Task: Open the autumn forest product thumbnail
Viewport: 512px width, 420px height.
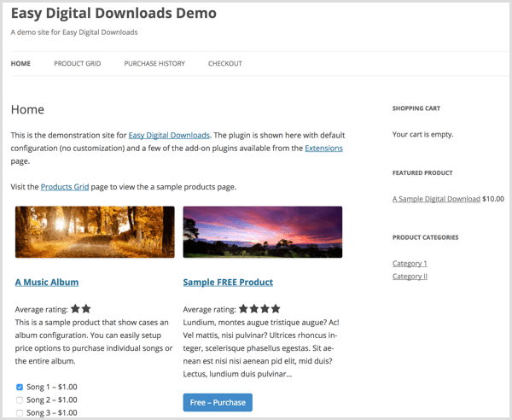Action: click(95, 232)
